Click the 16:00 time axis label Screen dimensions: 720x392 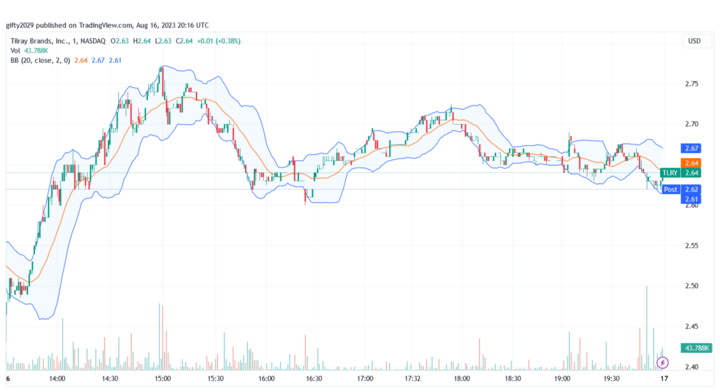(266, 379)
